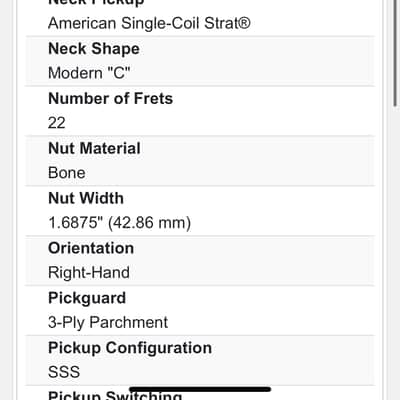Click the registered trademark symbol after Strat
The width and height of the screenshot is (400, 400).
(244, 23)
